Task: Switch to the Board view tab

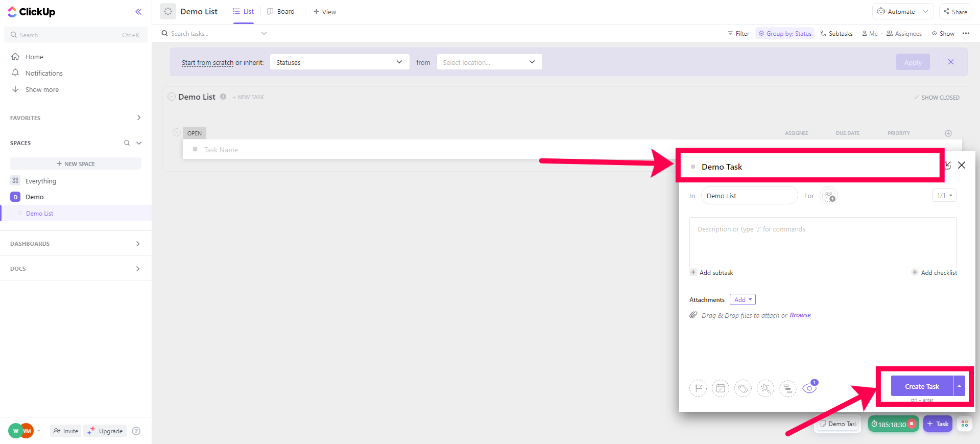Action: click(x=281, y=11)
